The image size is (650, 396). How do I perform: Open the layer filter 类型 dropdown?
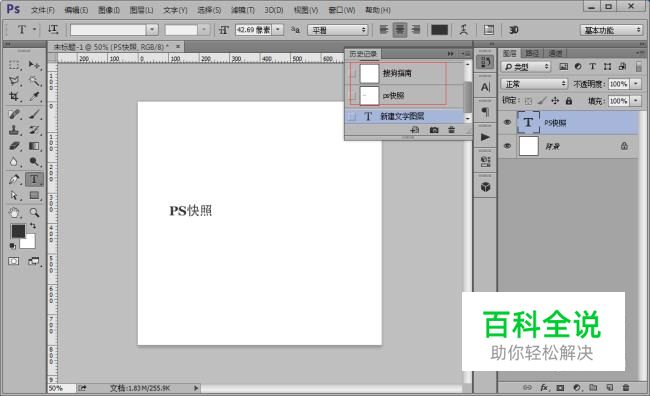tap(526, 67)
